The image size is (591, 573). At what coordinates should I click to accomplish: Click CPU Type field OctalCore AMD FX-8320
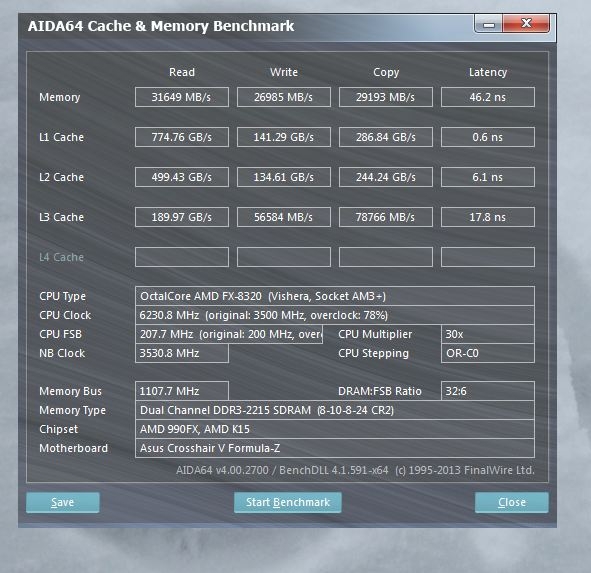pos(335,296)
